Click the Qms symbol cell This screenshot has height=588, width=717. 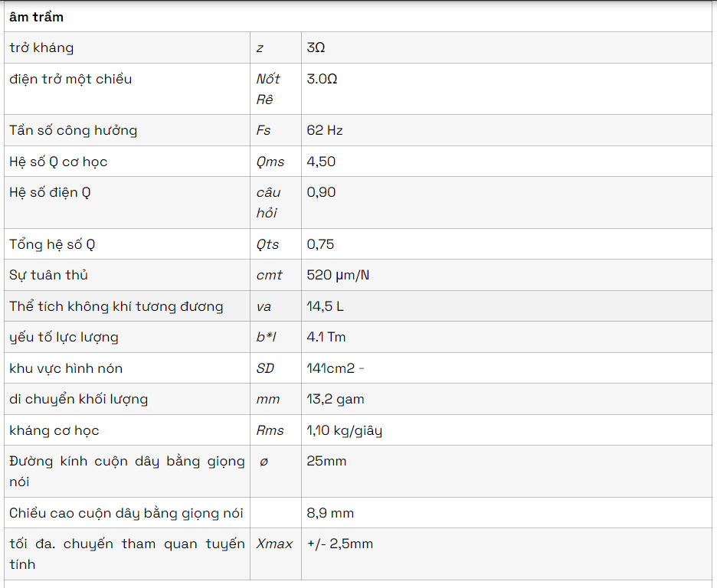click(x=270, y=162)
